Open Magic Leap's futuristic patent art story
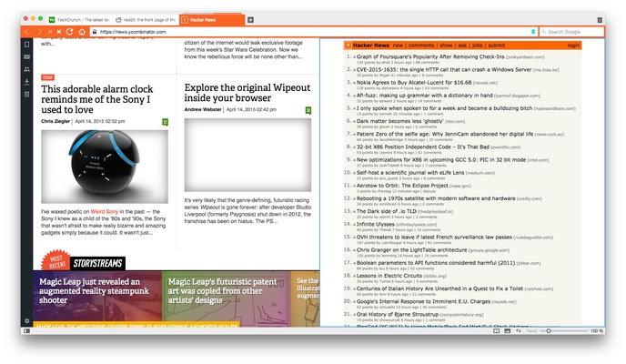 [222, 291]
